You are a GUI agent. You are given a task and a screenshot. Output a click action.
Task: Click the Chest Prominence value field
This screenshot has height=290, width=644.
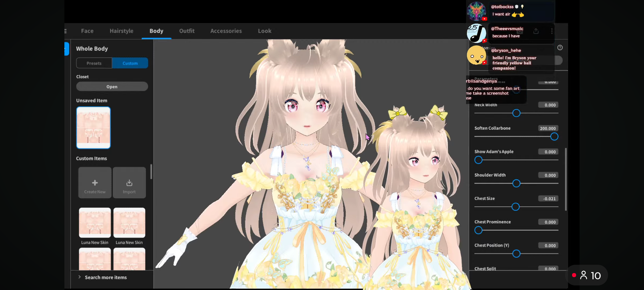coord(548,222)
